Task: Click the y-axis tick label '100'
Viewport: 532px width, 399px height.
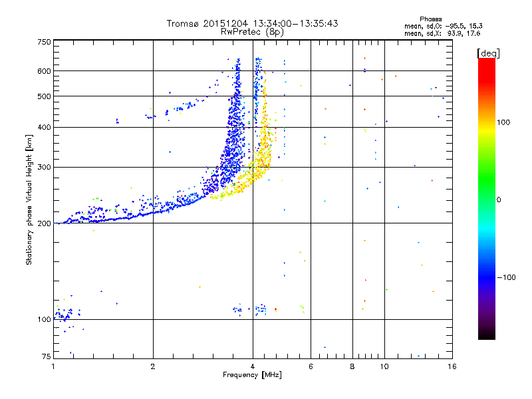Action: click(x=44, y=319)
